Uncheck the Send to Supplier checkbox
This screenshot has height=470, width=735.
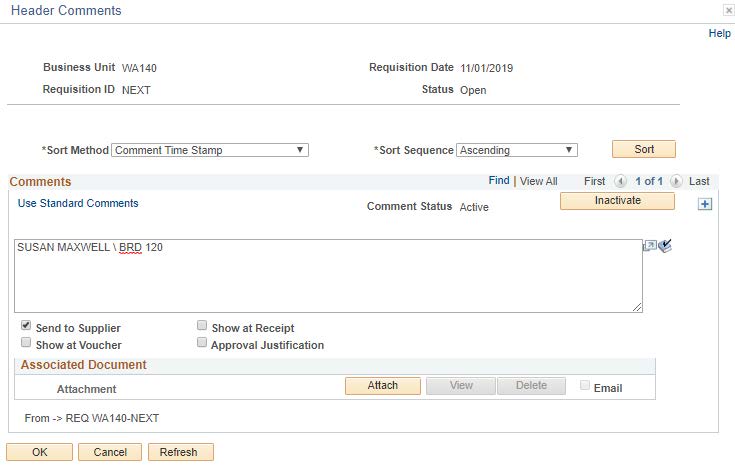(26, 327)
